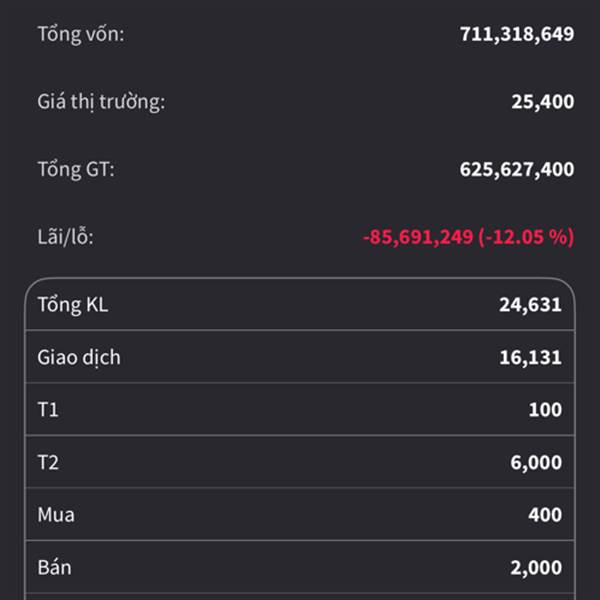
Task: Click the Tổng vốn label
Action: tap(81, 34)
